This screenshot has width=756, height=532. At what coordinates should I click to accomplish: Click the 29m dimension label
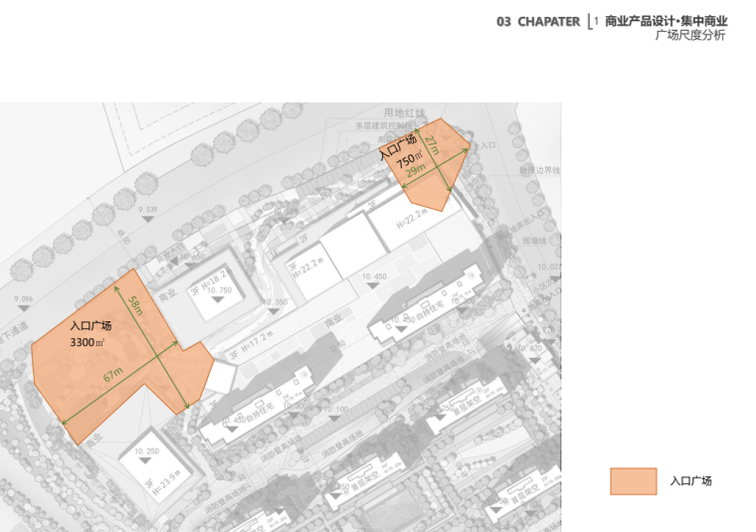[x=416, y=170]
